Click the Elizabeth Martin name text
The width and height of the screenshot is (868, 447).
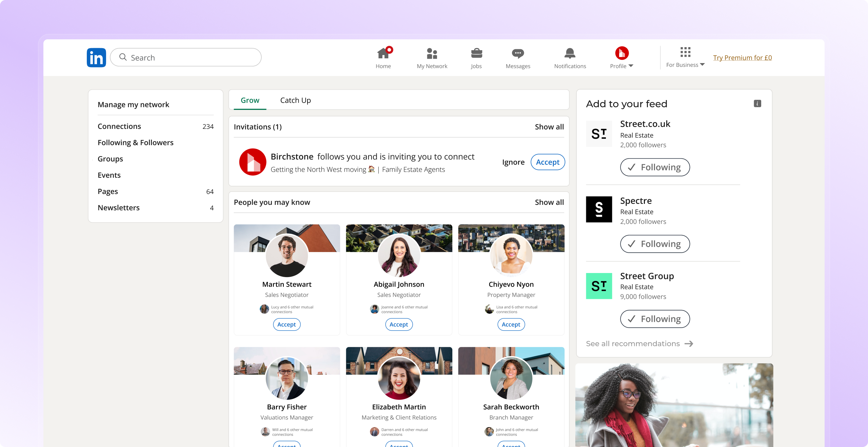pos(399,407)
